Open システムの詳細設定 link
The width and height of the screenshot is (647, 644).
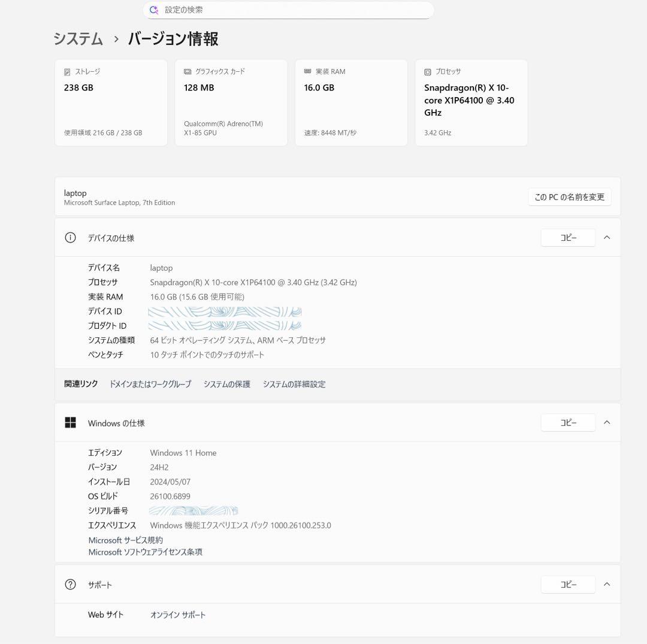point(294,385)
